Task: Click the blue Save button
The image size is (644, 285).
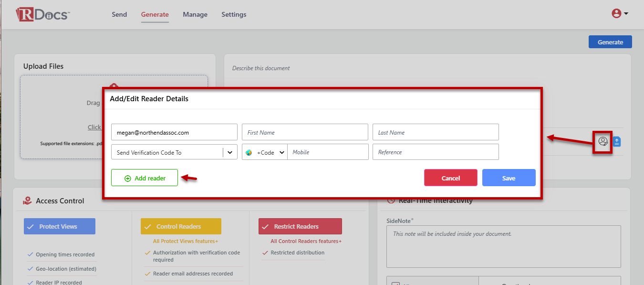Action: coord(509,178)
